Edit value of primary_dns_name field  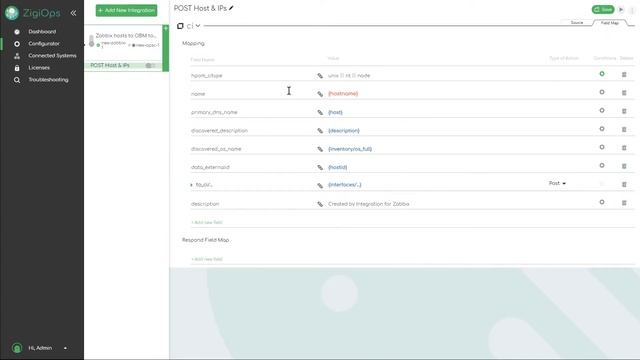[x=320, y=112]
